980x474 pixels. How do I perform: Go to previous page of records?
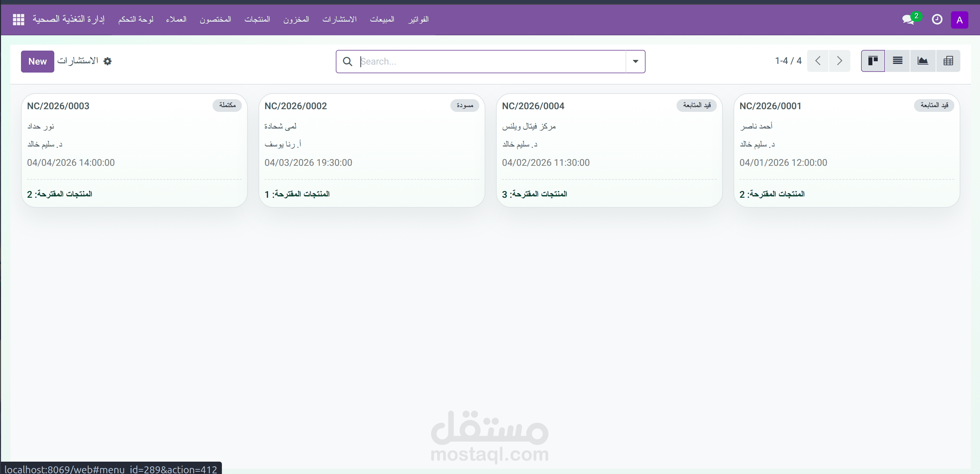817,61
